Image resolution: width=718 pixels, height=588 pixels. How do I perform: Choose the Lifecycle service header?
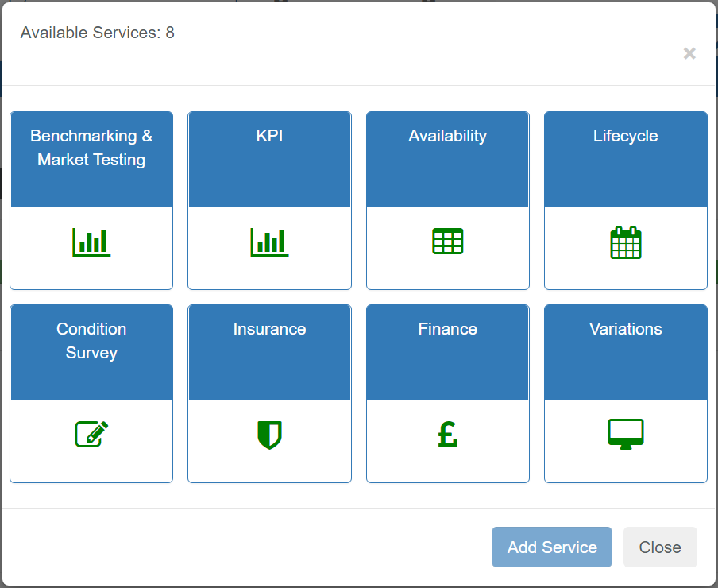tap(626, 160)
